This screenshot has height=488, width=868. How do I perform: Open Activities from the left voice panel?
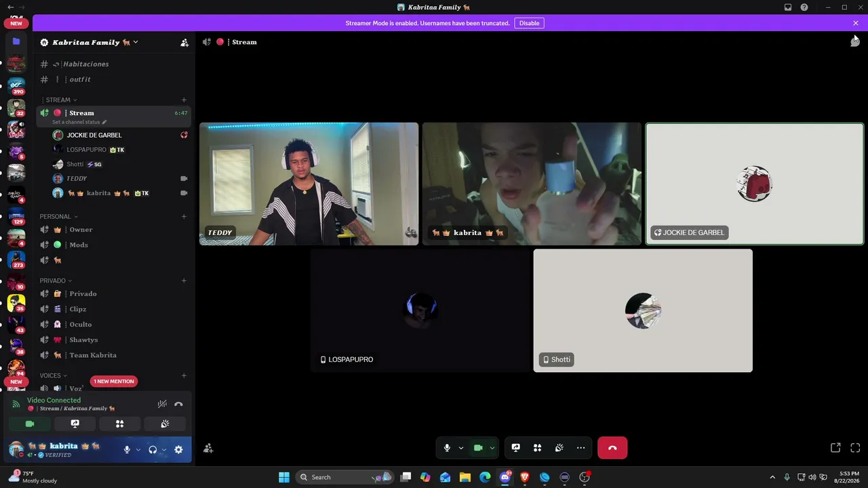pos(119,424)
